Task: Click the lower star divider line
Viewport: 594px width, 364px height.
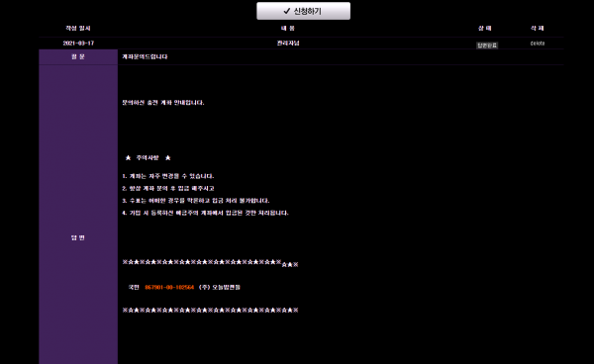Action: 210,311
